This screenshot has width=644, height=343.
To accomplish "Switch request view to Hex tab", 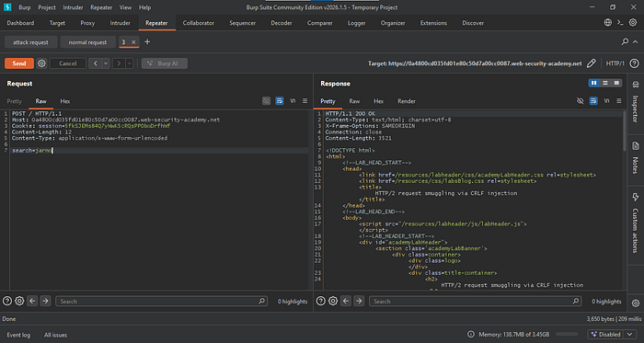I will click(x=65, y=101).
